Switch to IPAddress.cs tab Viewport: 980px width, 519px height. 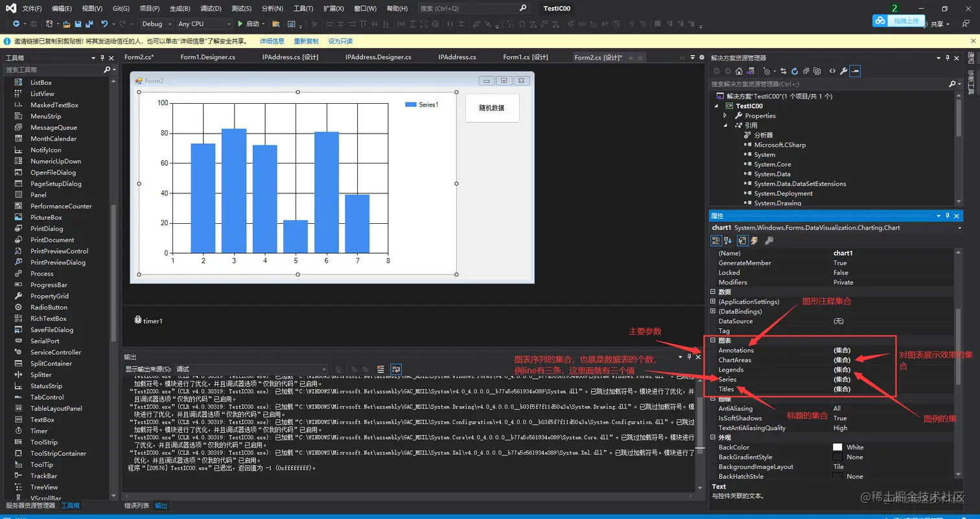(457, 57)
